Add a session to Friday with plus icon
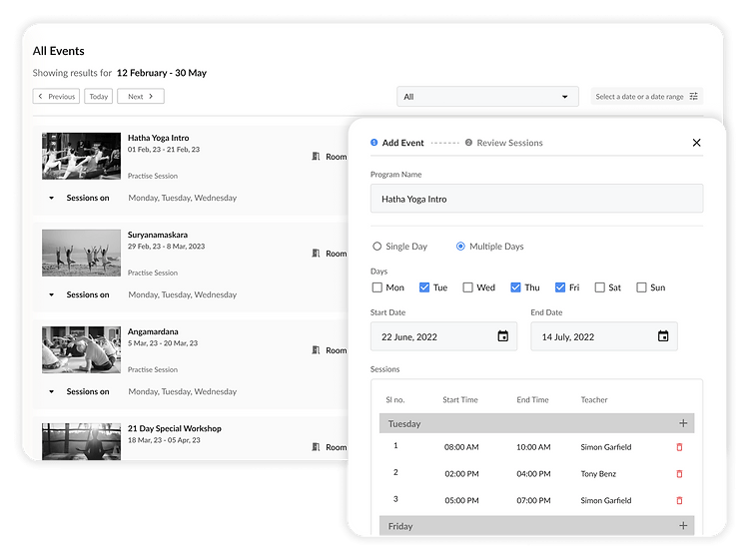 [683, 526]
